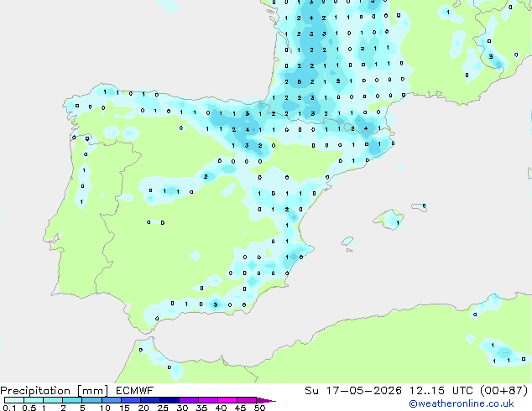Click the 2–5 mm legend swatch

click(x=72, y=400)
